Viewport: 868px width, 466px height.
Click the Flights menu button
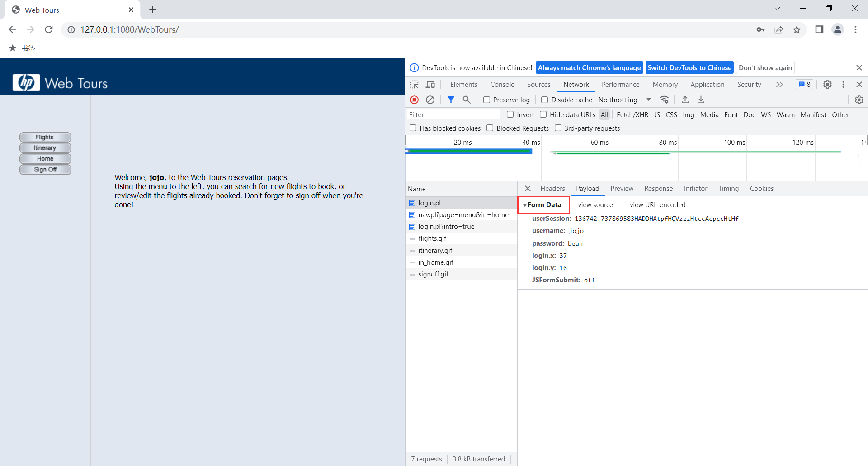[x=45, y=137]
